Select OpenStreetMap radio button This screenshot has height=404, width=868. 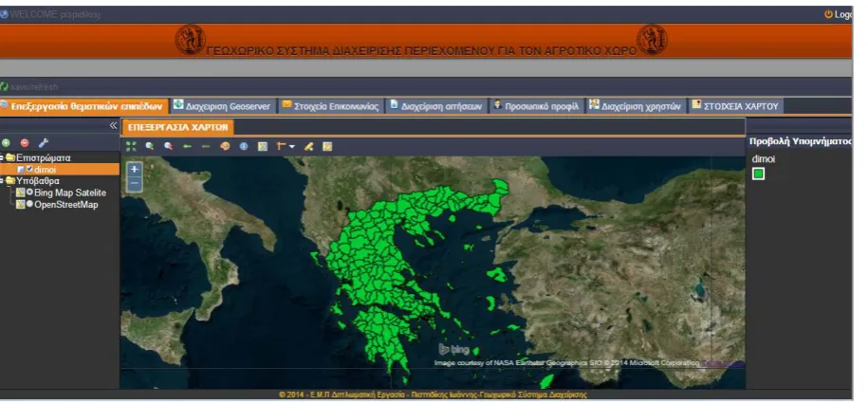pyautogui.click(x=30, y=204)
